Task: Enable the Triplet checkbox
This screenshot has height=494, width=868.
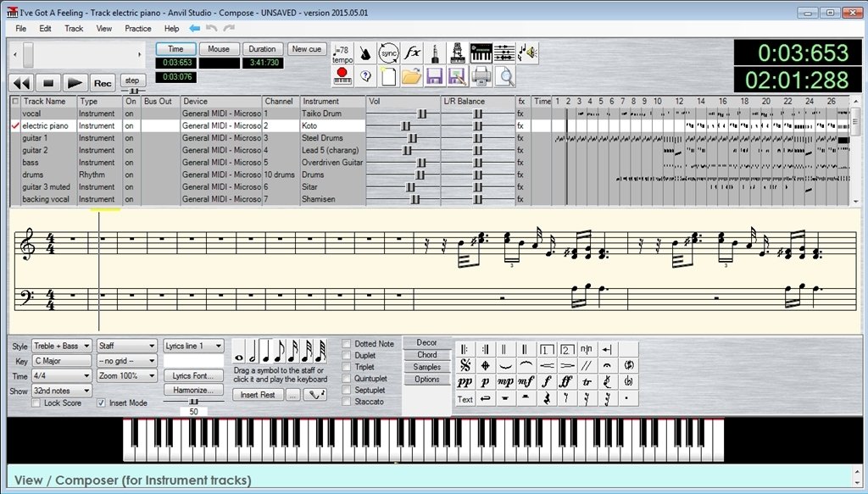Action: click(x=347, y=367)
